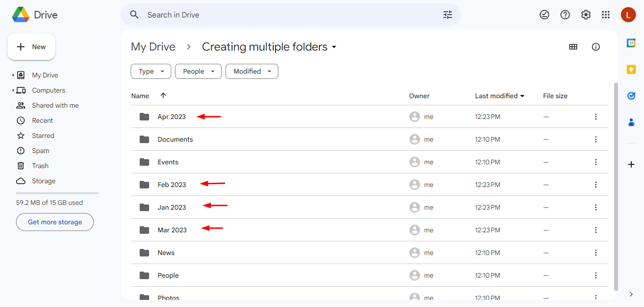Open Google Drive settings gear
Screen dimensions: 644x307
pyautogui.click(x=585, y=15)
